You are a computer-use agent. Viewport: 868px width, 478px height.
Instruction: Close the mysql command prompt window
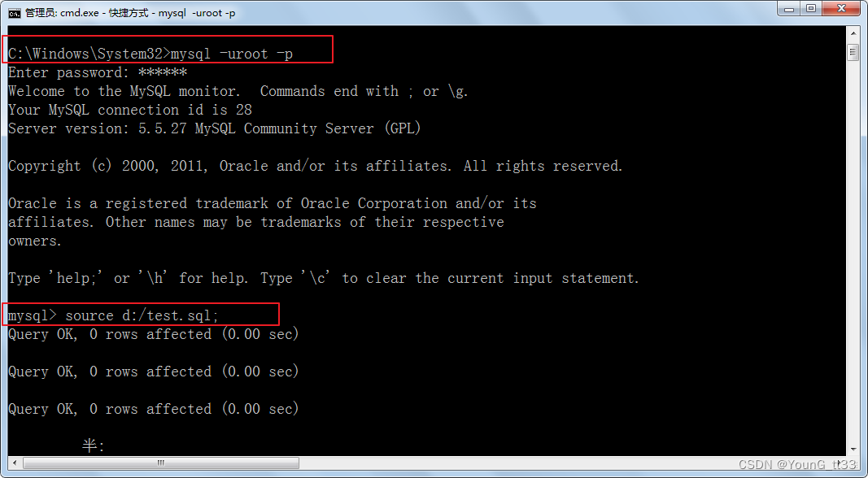(842, 9)
